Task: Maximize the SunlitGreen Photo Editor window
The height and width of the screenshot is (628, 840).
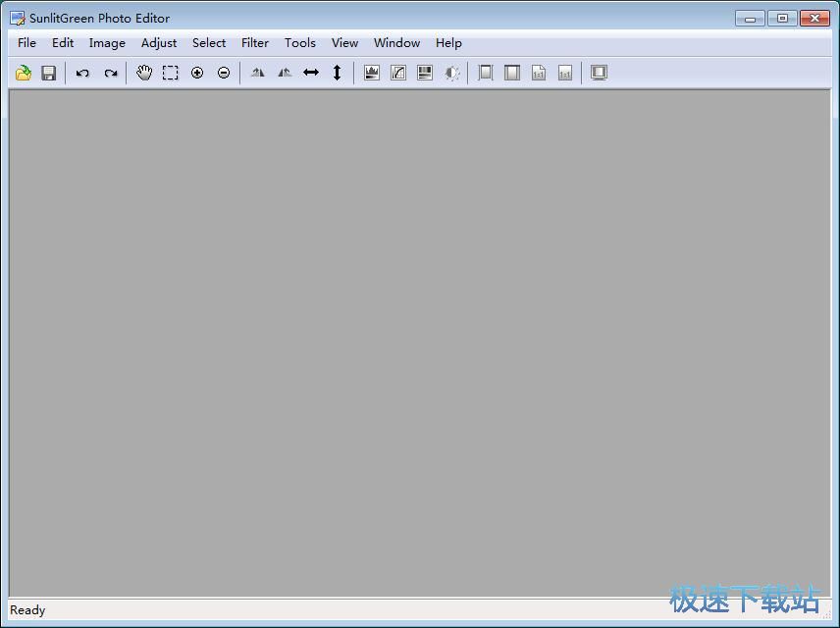Action: point(782,18)
